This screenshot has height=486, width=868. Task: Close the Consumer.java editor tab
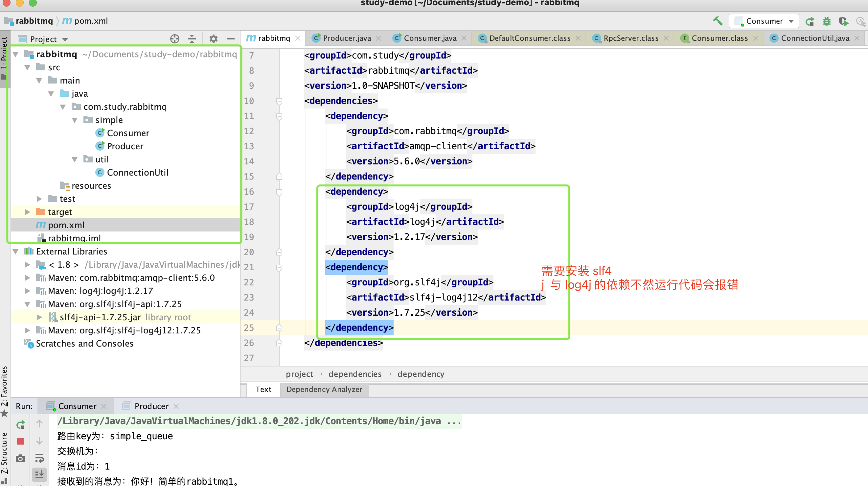(x=464, y=38)
